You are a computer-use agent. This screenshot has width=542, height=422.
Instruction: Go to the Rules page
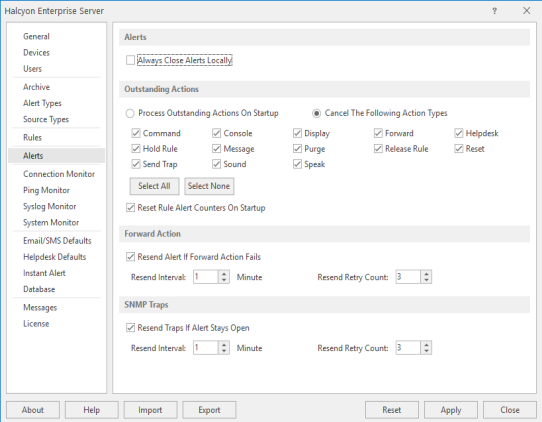pos(32,138)
